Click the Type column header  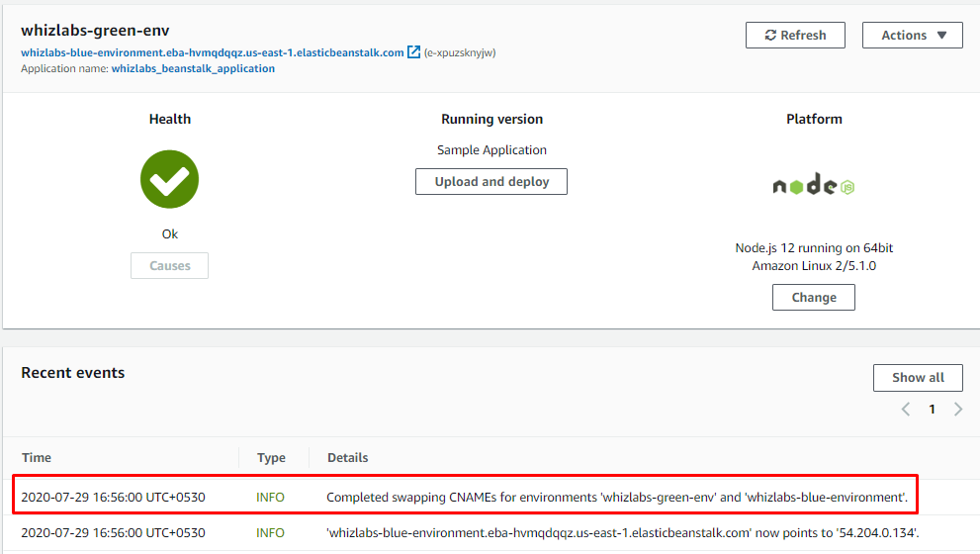(271, 458)
